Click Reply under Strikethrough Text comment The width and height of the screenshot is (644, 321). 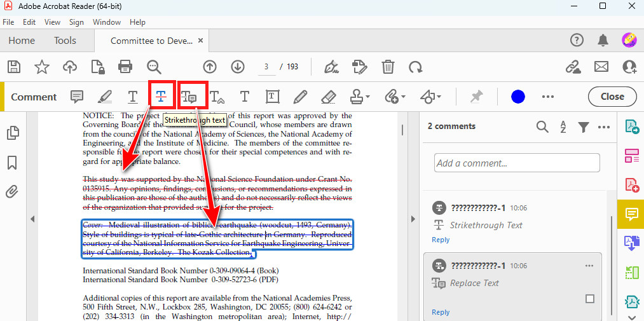[441, 240]
